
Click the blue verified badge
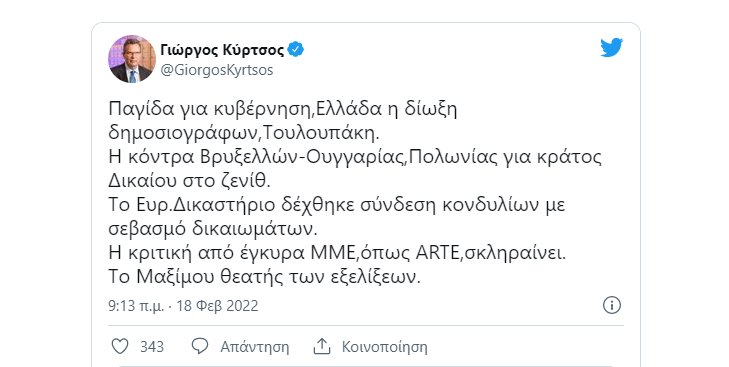tap(295, 49)
